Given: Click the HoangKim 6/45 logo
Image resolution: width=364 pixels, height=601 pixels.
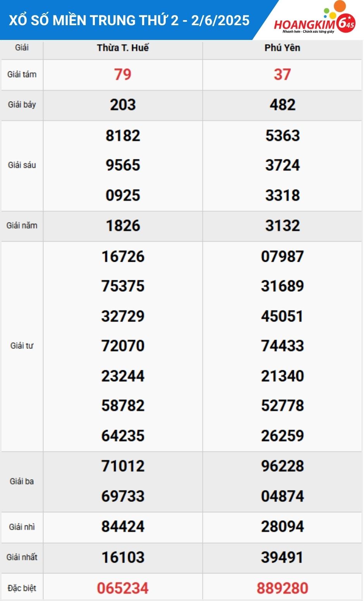Looking at the screenshot, I should point(314,19).
